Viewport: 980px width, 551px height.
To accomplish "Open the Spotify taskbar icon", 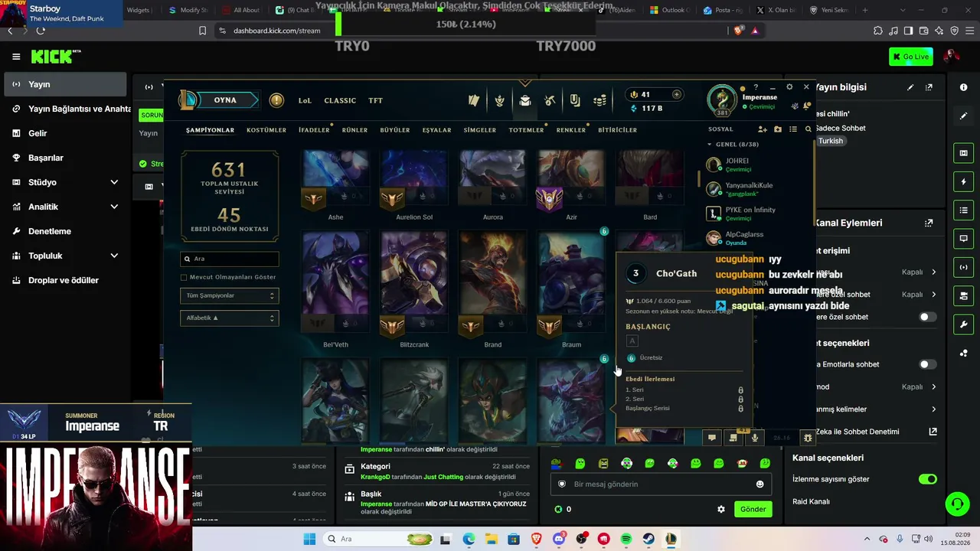I will coord(626,540).
